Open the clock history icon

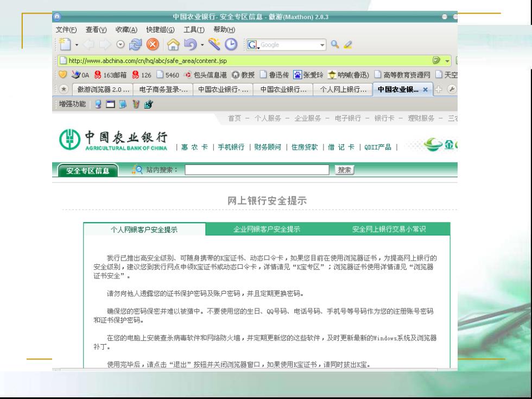(231, 45)
